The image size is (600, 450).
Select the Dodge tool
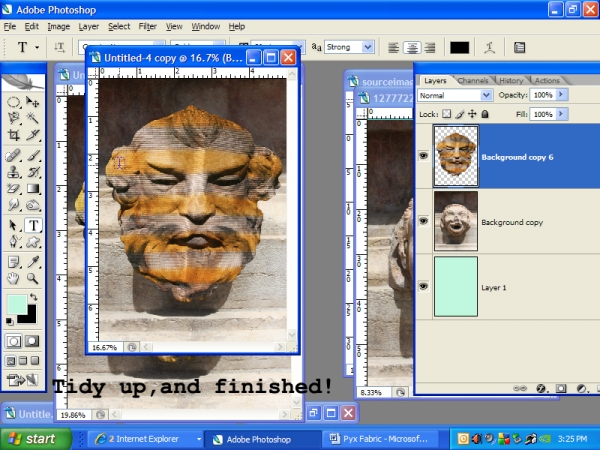33,205
